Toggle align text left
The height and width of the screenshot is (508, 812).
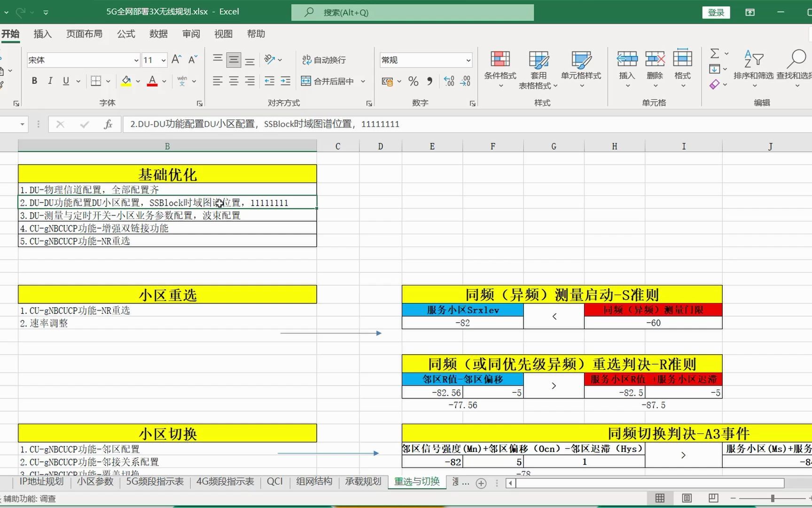pyautogui.click(x=218, y=81)
